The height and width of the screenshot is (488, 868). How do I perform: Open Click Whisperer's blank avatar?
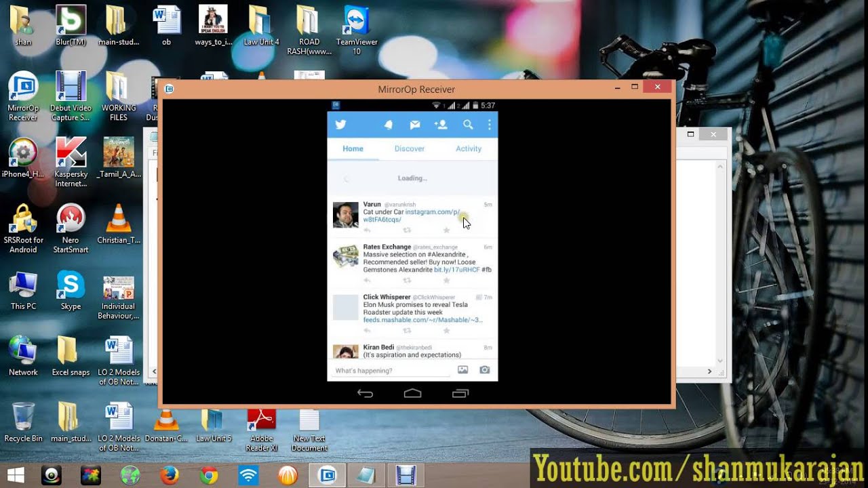[345, 307]
